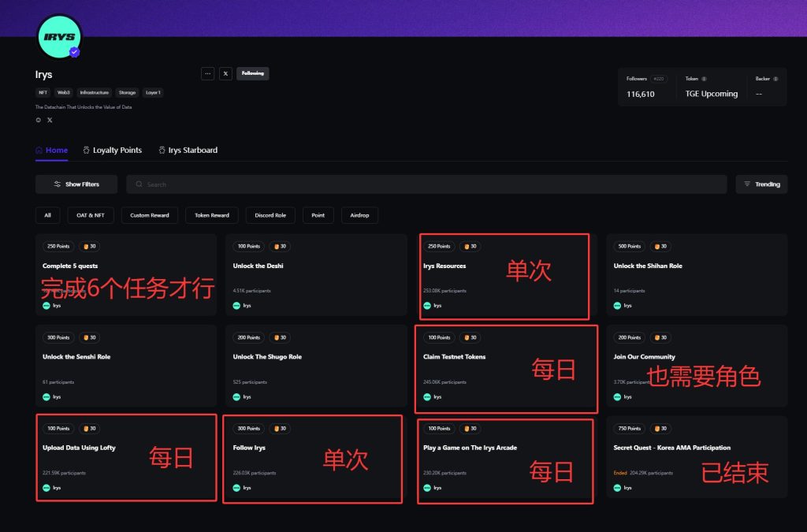807x532 pixels.
Task: Open the three-dots more options button
Action: (207, 73)
